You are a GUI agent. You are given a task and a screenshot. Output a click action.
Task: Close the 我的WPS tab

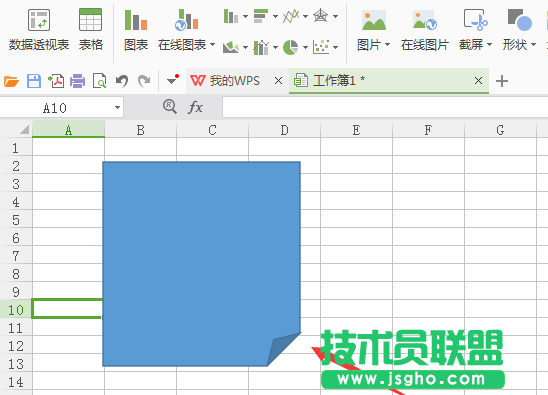279,81
